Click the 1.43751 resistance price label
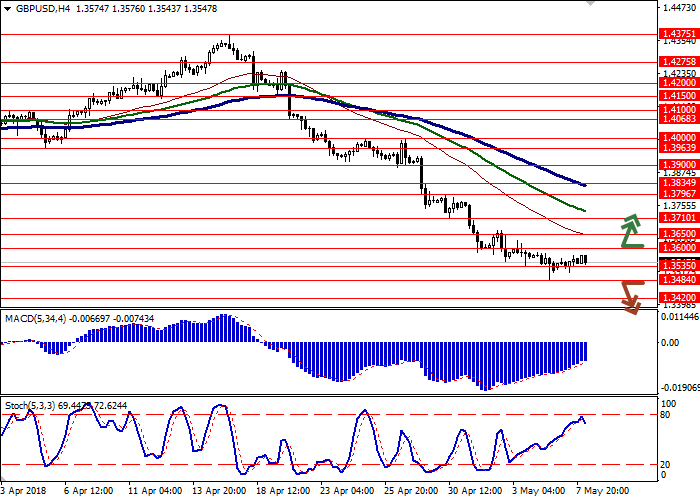The image size is (700, 500). (676, 33)
